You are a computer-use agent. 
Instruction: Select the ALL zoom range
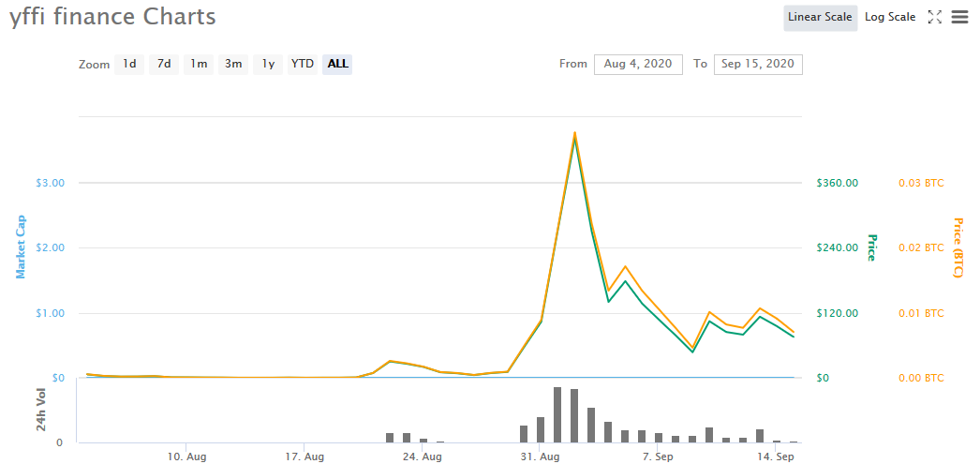pos(337,64)
